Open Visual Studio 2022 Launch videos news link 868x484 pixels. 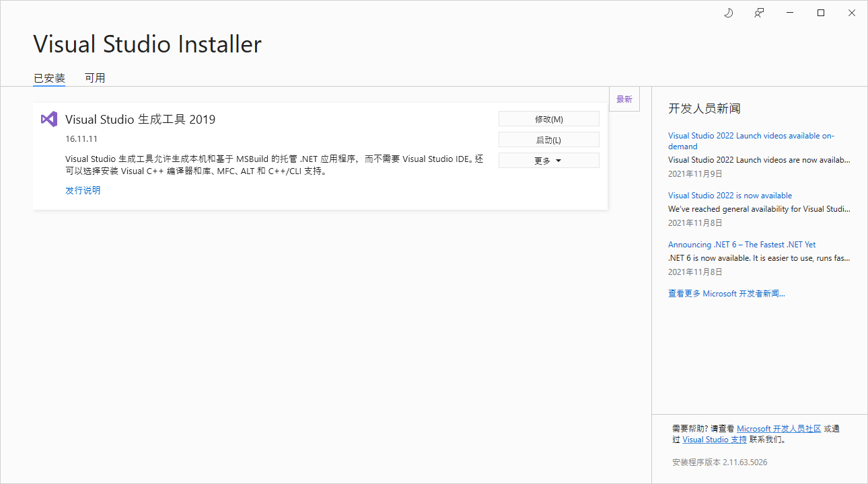tap(751, 141)
